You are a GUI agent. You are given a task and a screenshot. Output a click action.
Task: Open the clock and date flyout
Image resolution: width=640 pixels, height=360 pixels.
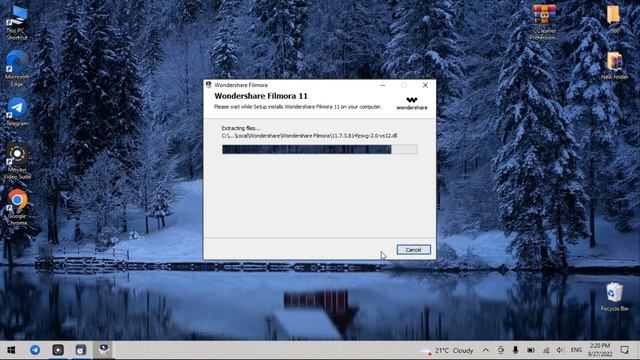pos(600,350)
